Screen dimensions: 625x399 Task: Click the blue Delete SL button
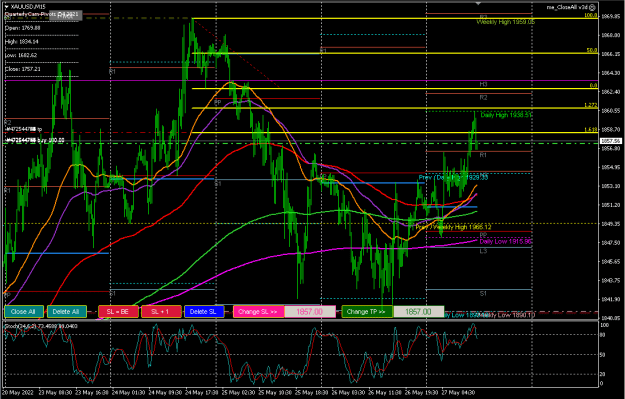coord(204,312)
